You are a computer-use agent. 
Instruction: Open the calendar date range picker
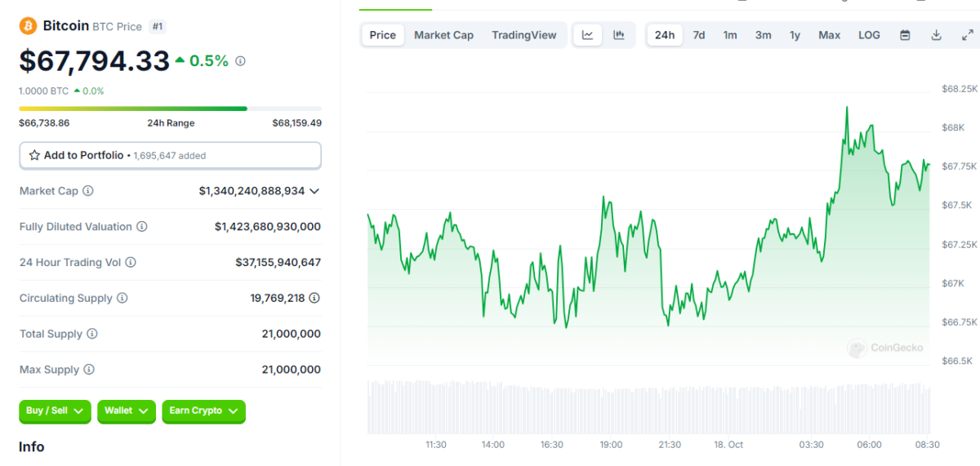pos(905,35)
